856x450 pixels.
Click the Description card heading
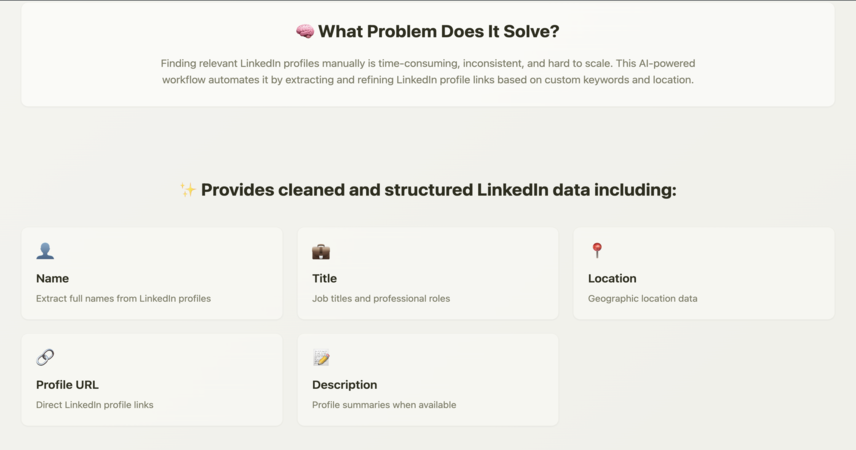pos(344,385)
